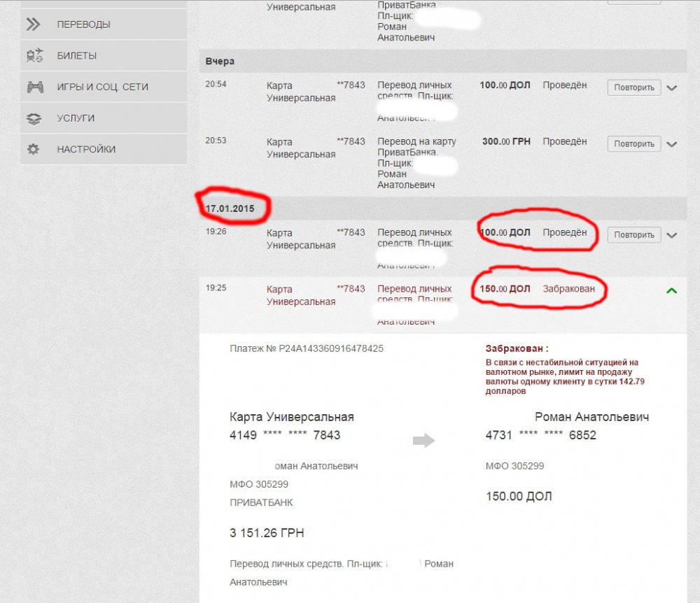Click the 19:25 time entry
The image size is (700, 603).
pyautogui.click(x=216, y=288)
